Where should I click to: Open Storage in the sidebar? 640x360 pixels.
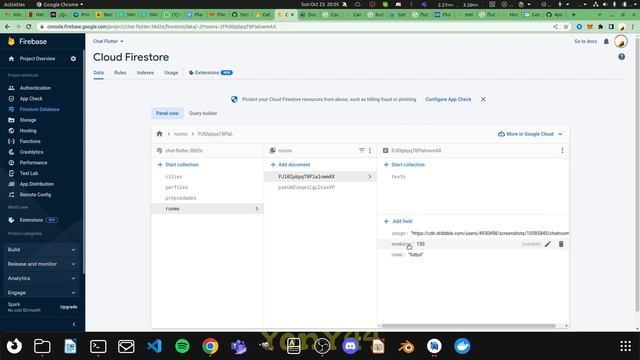(28, 120)
